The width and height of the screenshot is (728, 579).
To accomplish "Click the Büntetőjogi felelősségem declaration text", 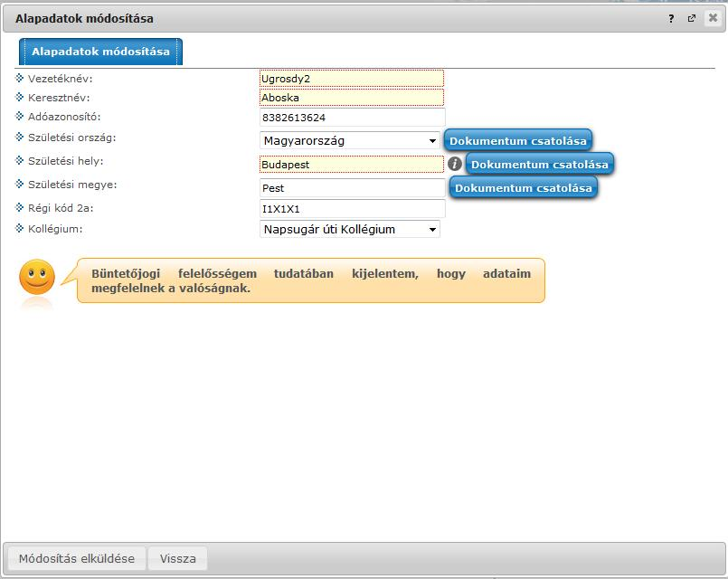I will [311, 280].
